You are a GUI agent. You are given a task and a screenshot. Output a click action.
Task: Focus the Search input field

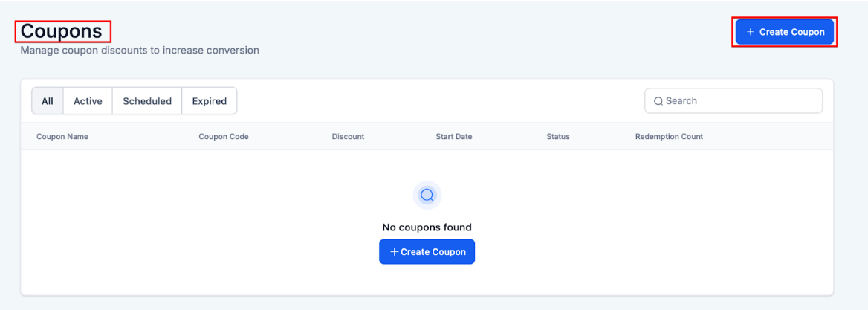[739, 101]
